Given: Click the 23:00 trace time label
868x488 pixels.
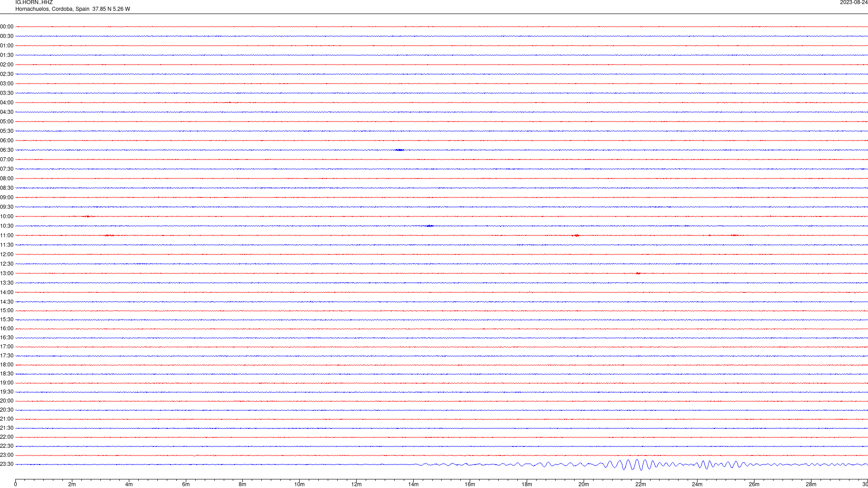Looking at the screenshot, I should click(x=7, y=455).
